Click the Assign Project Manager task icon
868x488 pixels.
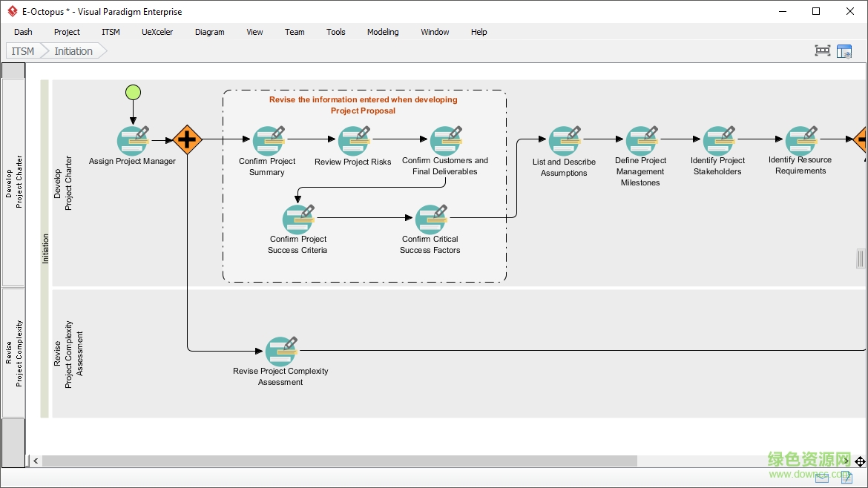click(132, 141)
